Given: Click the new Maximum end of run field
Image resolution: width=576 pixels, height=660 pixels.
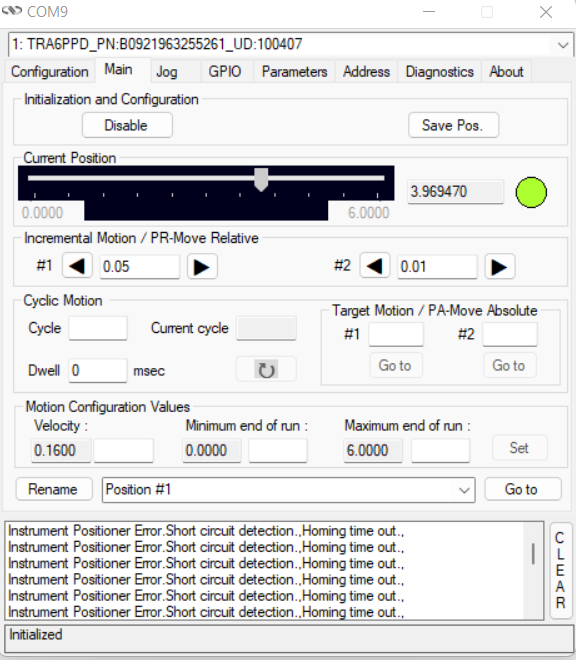Looking at the screenshot, I should 440,450.
